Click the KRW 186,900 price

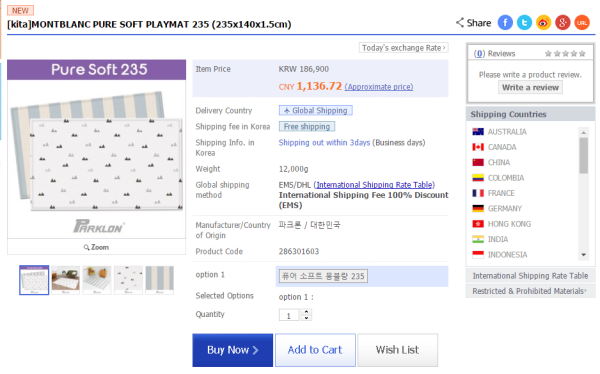click(x=303, y=69)
